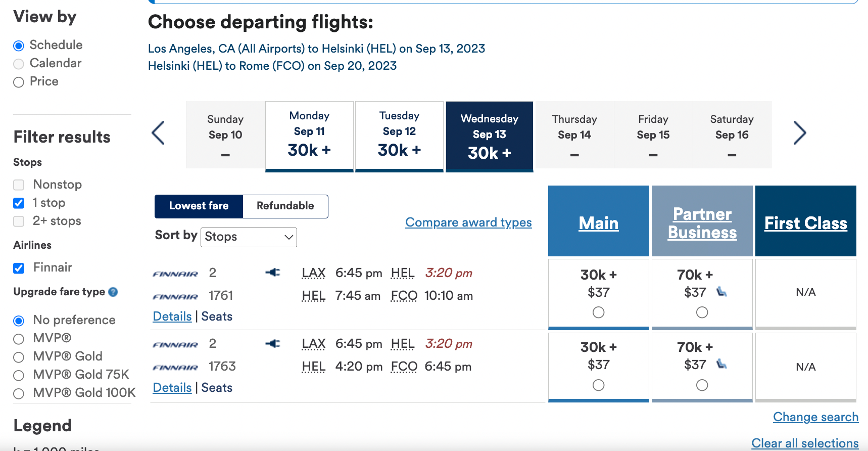Click the seat recline icon in first 70k fare
Viewport: 868px width, 451px height.
click(x=721, y=292)
